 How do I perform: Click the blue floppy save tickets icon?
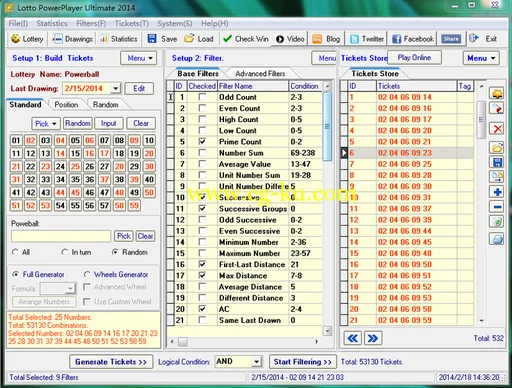tap(497, 162)
